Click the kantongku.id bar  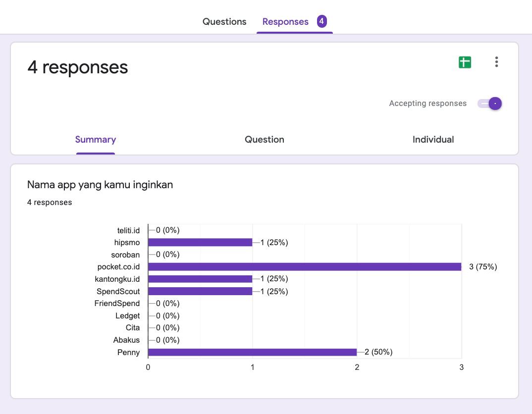pyautogui.click(x=200, y=279)
